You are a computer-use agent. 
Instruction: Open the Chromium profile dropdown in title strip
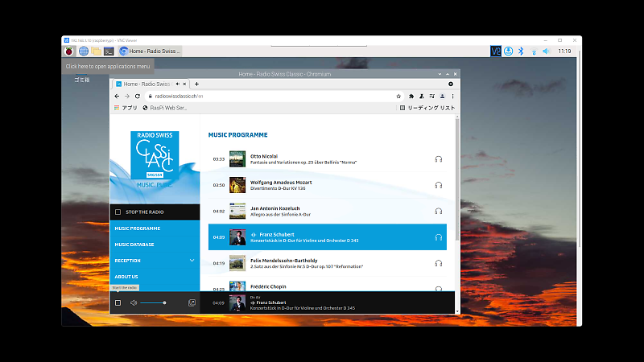click(451, 84)
